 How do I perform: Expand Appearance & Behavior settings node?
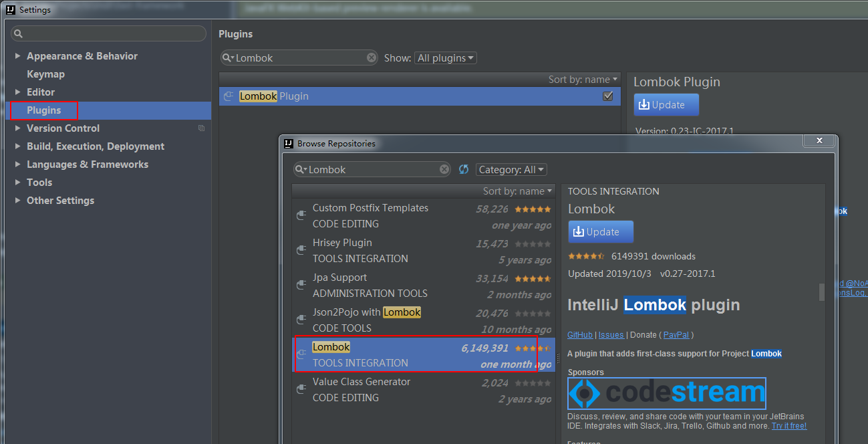[18, 56]
